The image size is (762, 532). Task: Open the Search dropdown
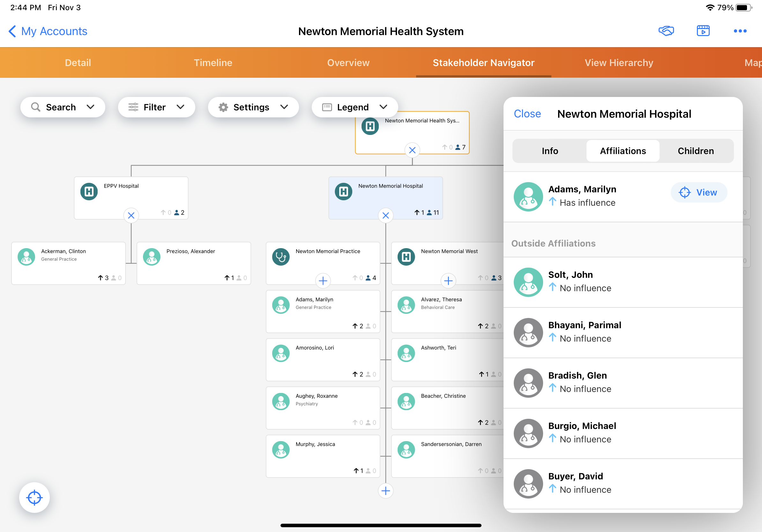(63, 107)
